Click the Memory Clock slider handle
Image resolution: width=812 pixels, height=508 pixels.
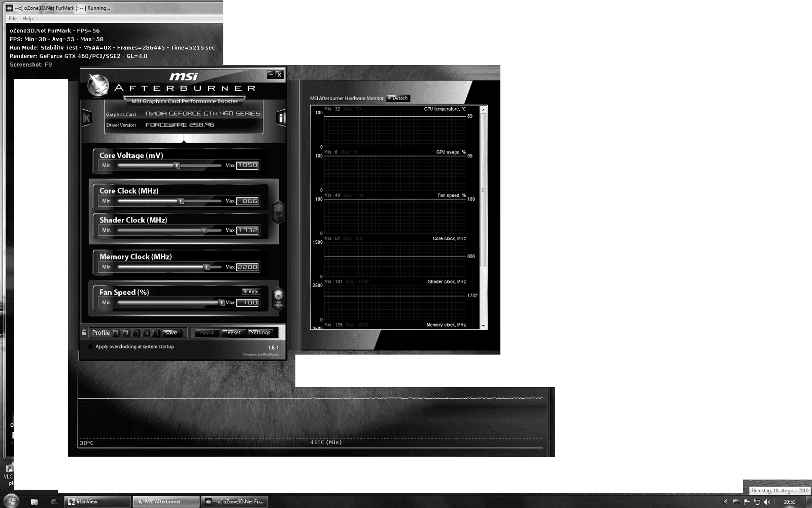coord(207,267)
